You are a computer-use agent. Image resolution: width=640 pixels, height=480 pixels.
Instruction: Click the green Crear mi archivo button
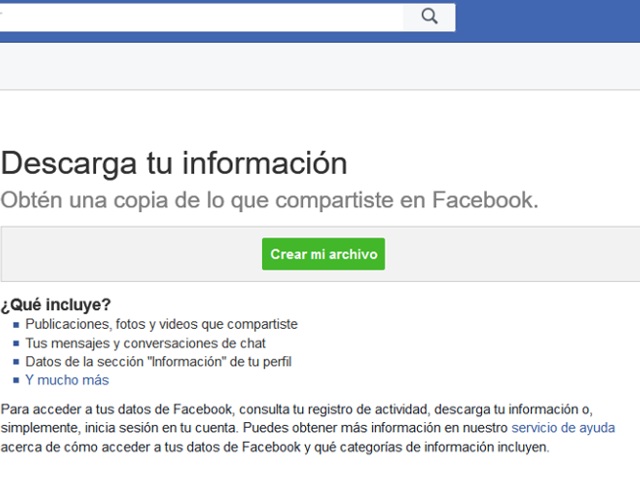pos(323,254)
